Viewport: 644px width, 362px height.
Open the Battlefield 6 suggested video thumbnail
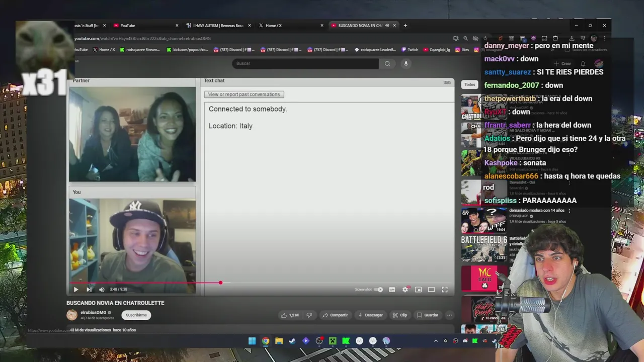(484, 248)
